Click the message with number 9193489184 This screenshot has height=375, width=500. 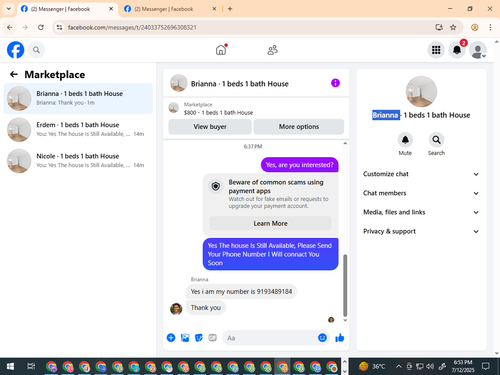[x=241, y=292]
